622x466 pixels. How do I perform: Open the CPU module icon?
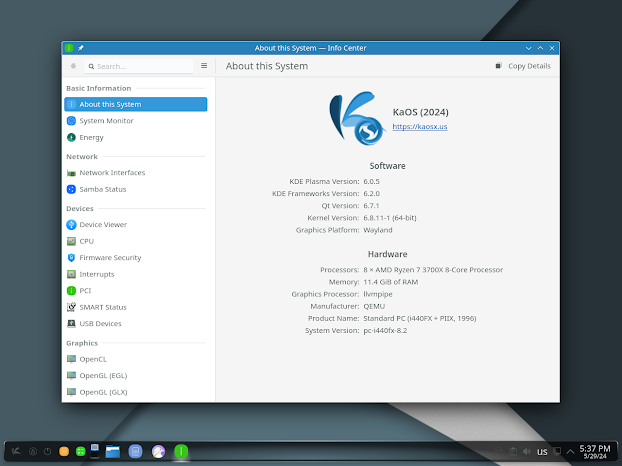(x=71, y=241)
